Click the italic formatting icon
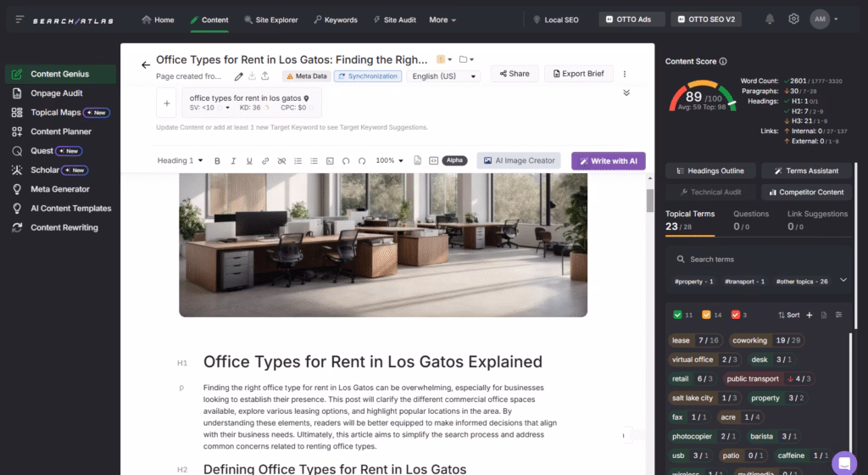Screen dimensions: 868x475 pyautogui.click(x=233, y=160)
